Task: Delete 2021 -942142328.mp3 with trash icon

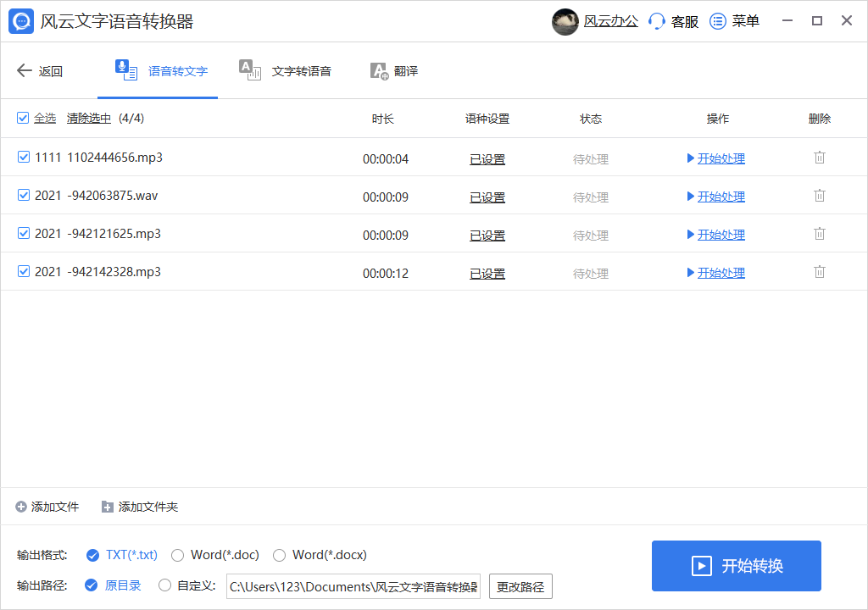Action: (820, 272)
